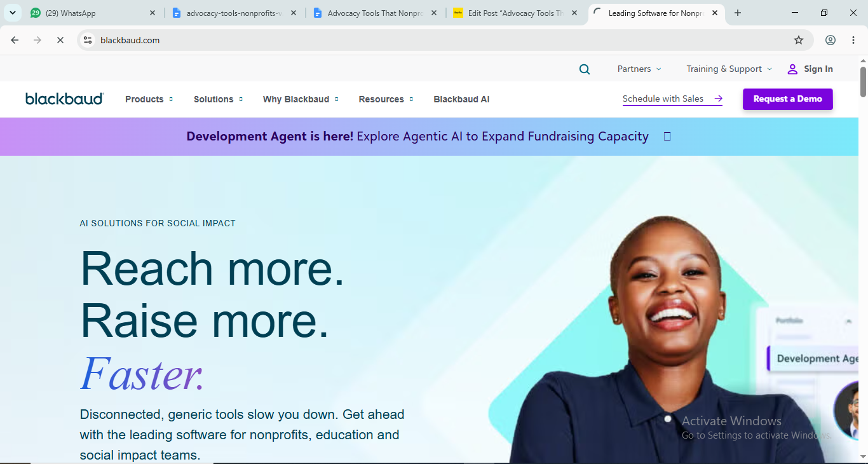Click the Sign In person icon
This screenshot has width=868, height=464.
click(x=792, y=69)
